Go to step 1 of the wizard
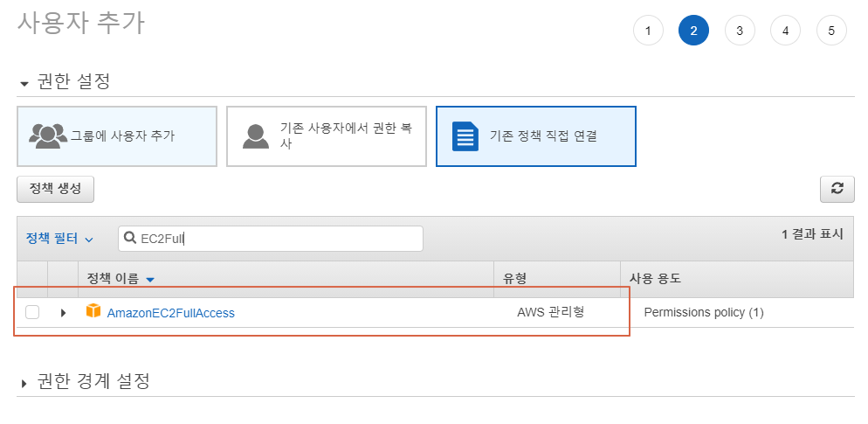The width and height of the screenshot is (868, 424). (648, 31)
